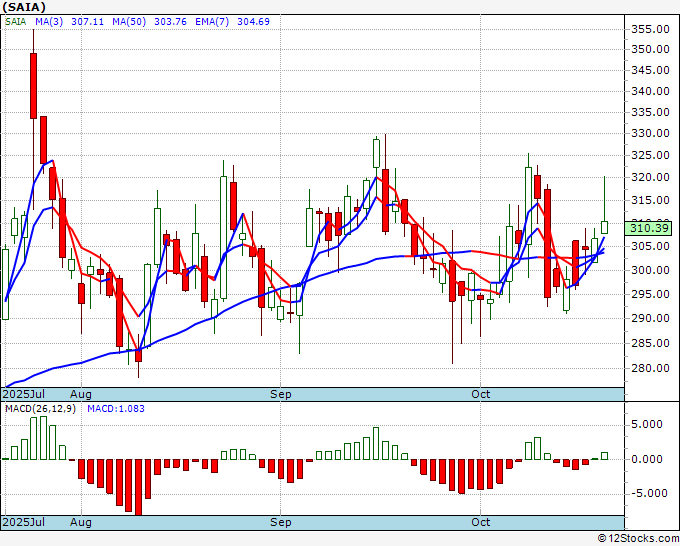The height and width of the screenshot is (546, 680).
Task: Click the 350.00 price axis label
Action: [x=650, y=49]
